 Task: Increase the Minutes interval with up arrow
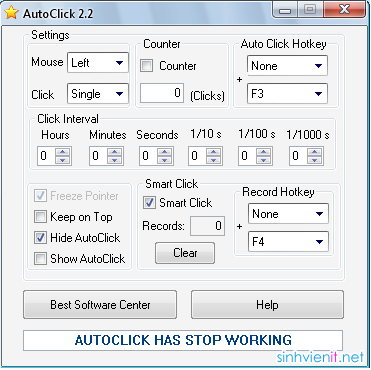(x=114, y=152)
